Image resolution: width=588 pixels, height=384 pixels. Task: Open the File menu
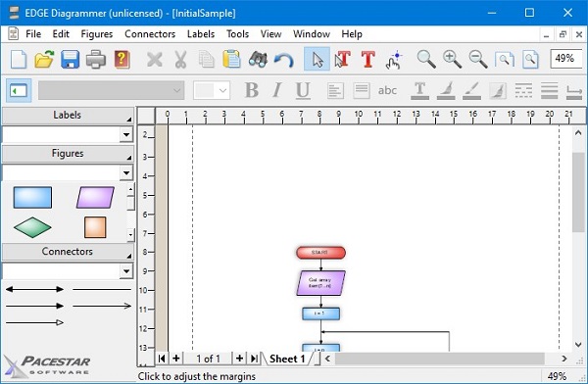click(x=33, y=34)
